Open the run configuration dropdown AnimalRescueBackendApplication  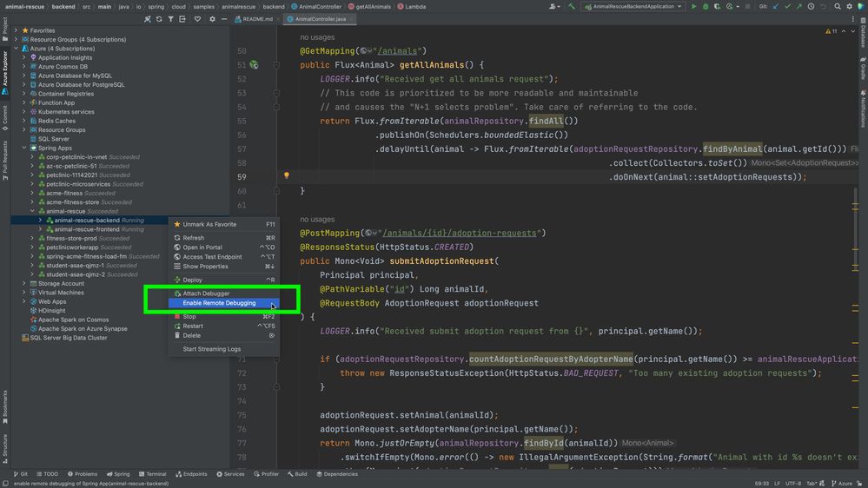point(633,7)
